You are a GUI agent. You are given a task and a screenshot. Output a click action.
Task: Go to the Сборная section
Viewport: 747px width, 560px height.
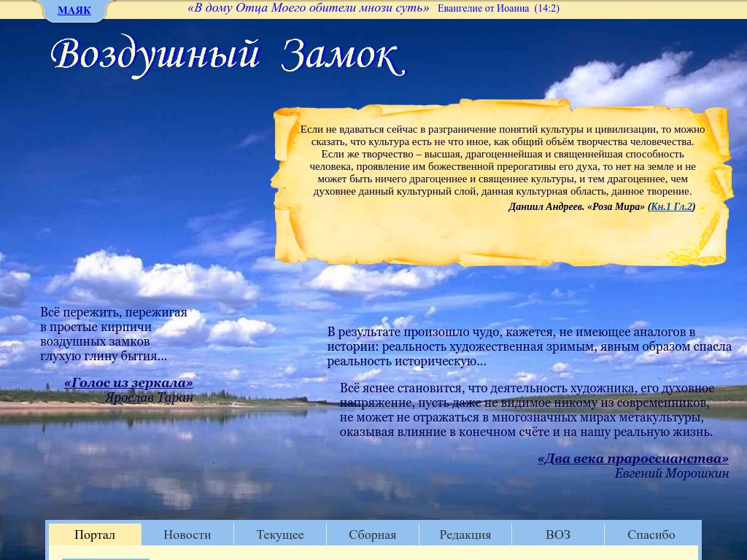[x=372, y=534]
